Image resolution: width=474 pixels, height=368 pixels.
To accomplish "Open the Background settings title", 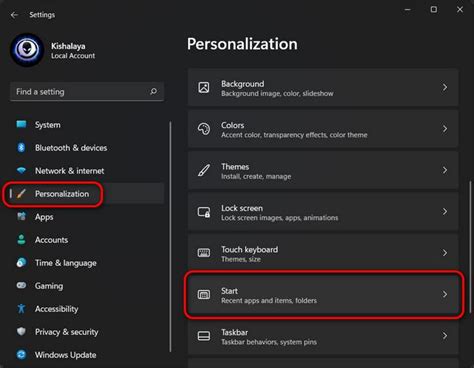I will 243,84.
